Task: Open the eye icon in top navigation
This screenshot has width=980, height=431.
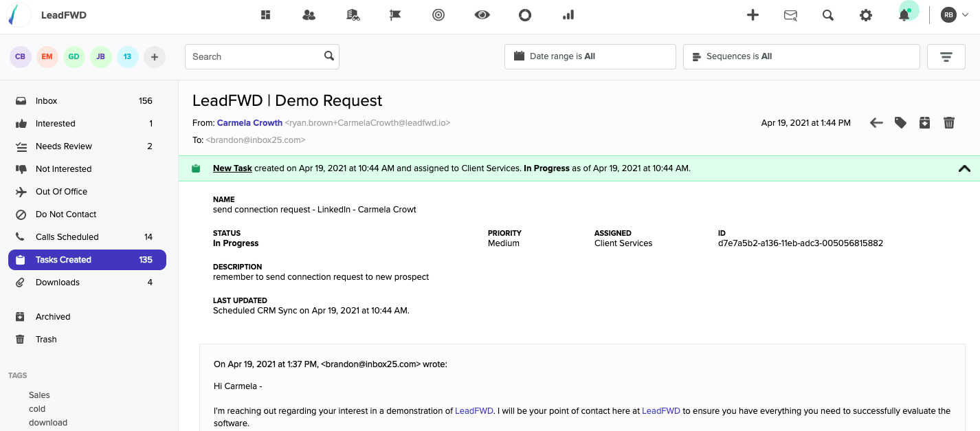Action: [482, 14]
